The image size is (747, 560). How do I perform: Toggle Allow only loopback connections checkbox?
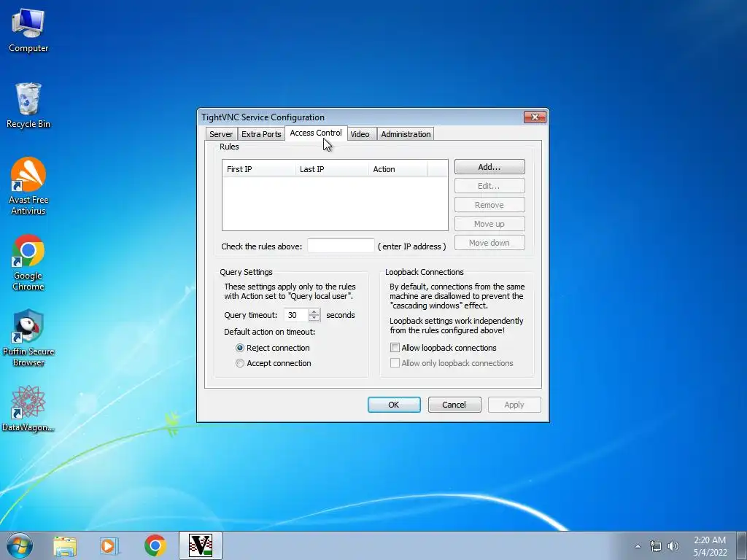(x=395, y=363)
